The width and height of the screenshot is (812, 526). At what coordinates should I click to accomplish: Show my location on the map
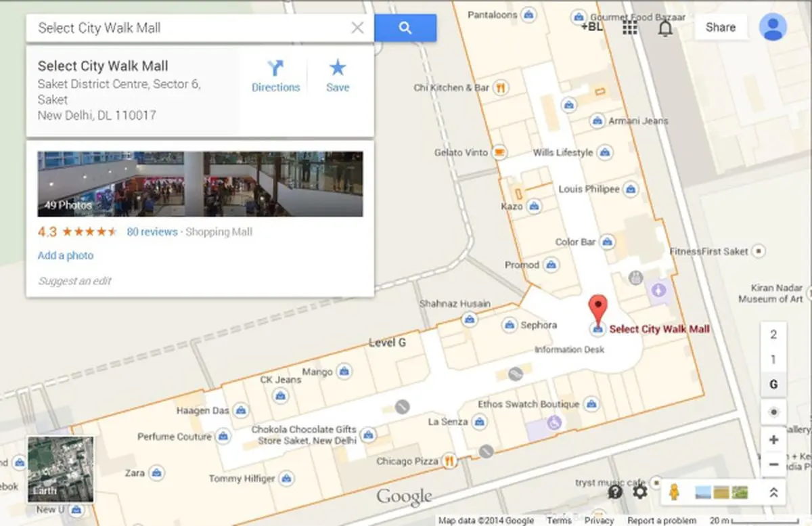(774, 412)
